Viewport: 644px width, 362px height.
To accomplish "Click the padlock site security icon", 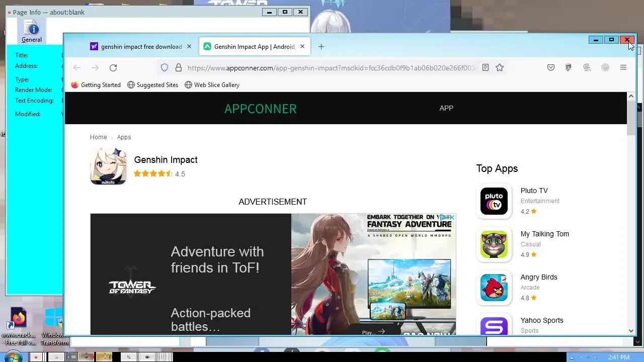I will (178, 67).
